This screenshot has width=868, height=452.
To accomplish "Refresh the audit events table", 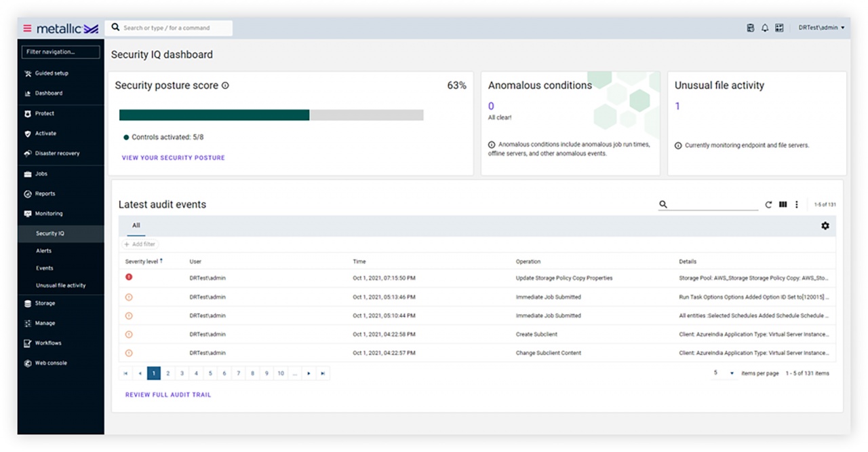I will tap(768, 204).
